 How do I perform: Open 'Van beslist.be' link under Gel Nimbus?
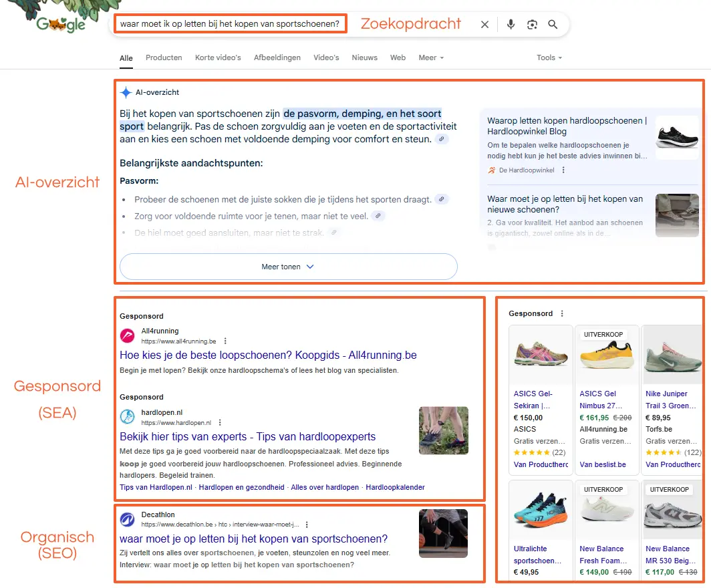click(603, 464)
